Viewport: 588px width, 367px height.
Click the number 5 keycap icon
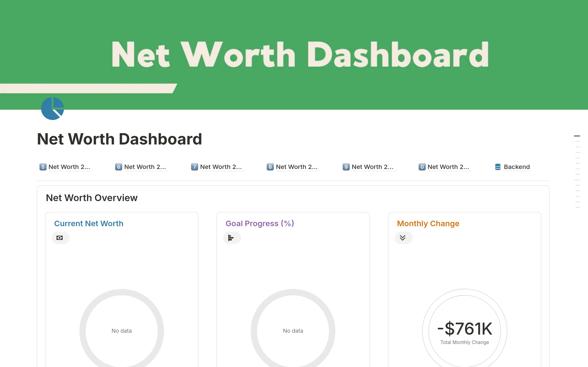click(43, 167)
